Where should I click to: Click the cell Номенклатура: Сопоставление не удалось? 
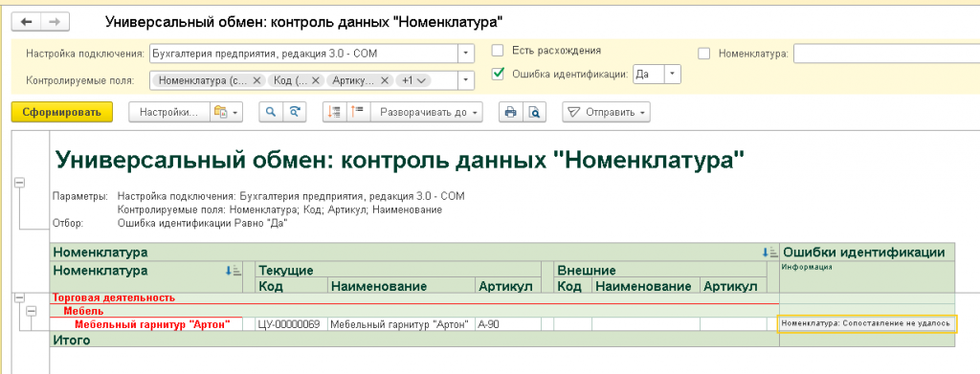pyautogui.click(x=866, y=323)
